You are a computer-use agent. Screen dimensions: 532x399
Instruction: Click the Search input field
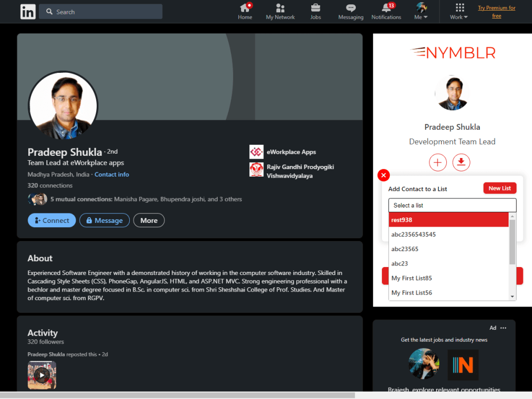click(101, 12)
